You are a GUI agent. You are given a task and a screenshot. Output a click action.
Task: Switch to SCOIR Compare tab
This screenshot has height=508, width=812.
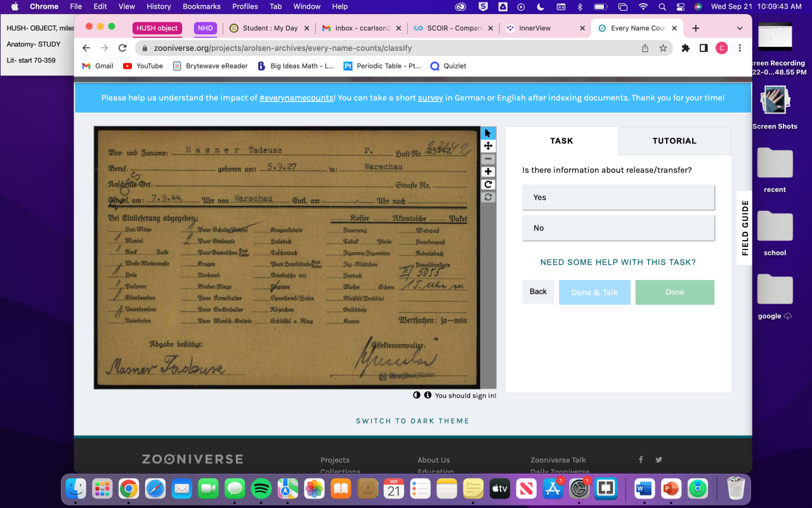pos(453,28)
